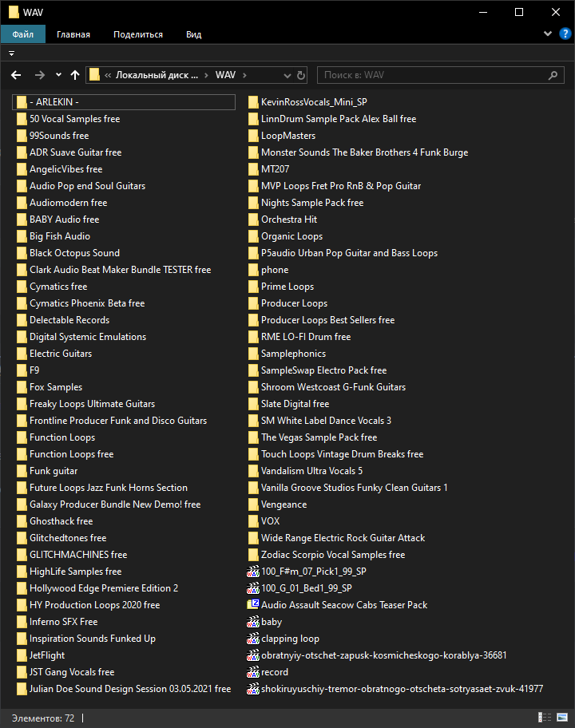Select KevinRossVocals_Mini_SP folder
This screenshot has width=575, height=728.
[308, 102]
